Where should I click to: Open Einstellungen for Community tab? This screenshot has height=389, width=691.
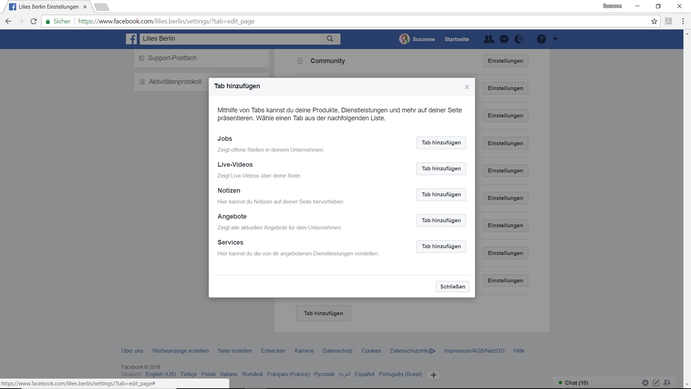click(x=505, y=61)
